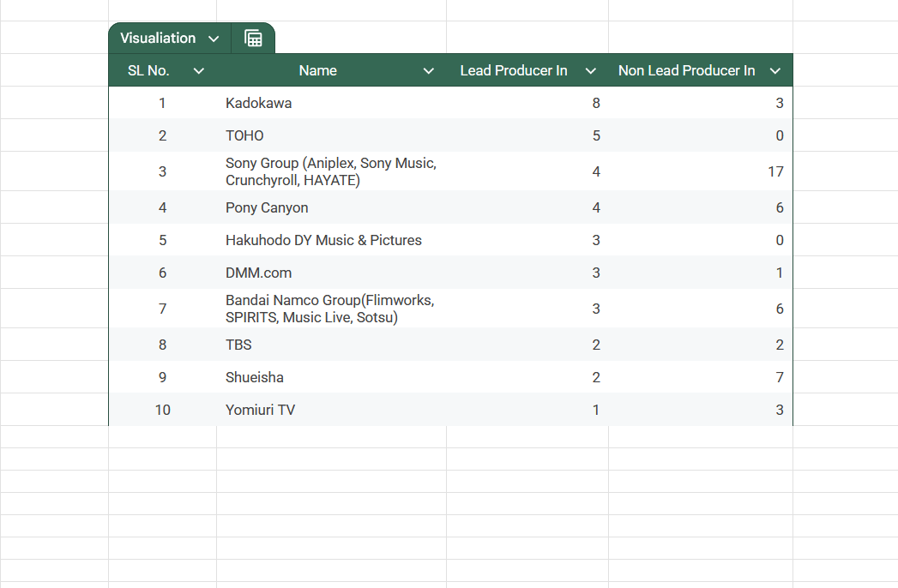
Task: Open Non Lead Producer In column dropdown
Action: click(x=774, y=71)
